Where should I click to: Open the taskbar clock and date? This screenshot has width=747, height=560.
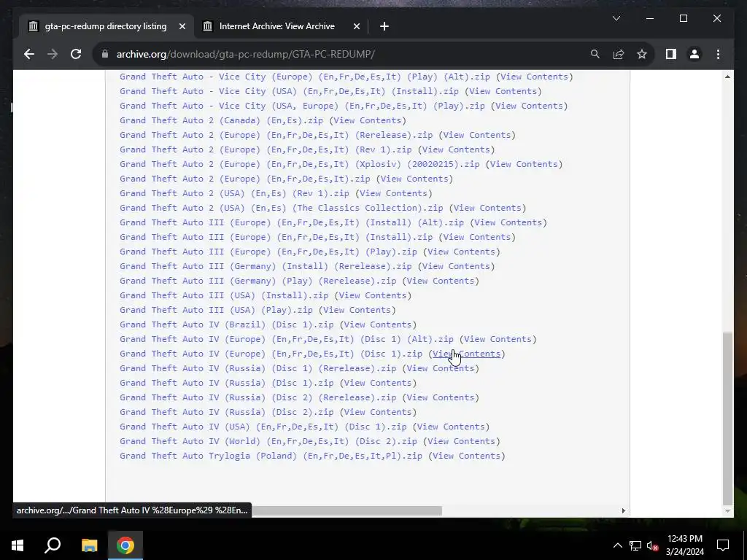click(684, 545)
